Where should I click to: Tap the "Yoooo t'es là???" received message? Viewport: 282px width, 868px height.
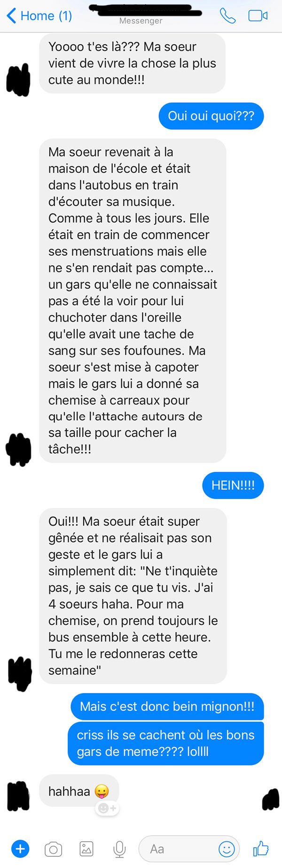132,63
